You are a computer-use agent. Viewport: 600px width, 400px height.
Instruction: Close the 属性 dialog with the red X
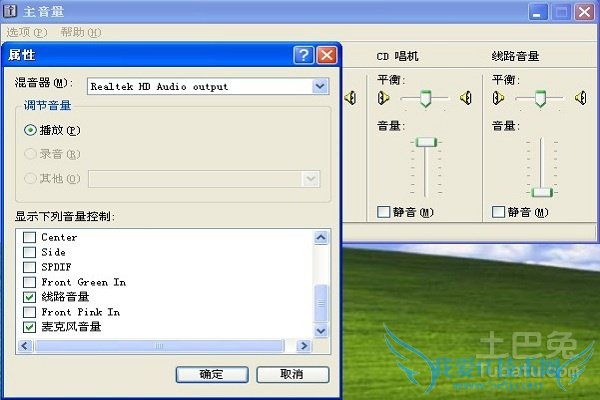click(327, 55)
